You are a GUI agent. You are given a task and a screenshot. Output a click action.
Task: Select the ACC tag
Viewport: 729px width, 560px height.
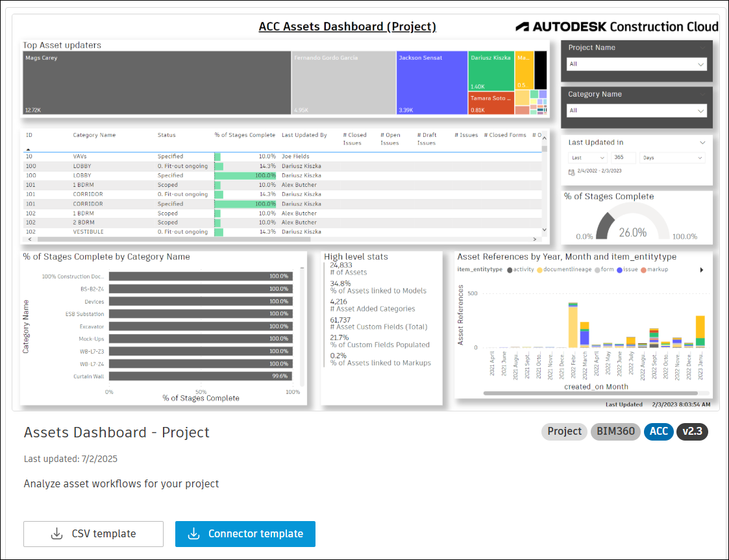658,432
